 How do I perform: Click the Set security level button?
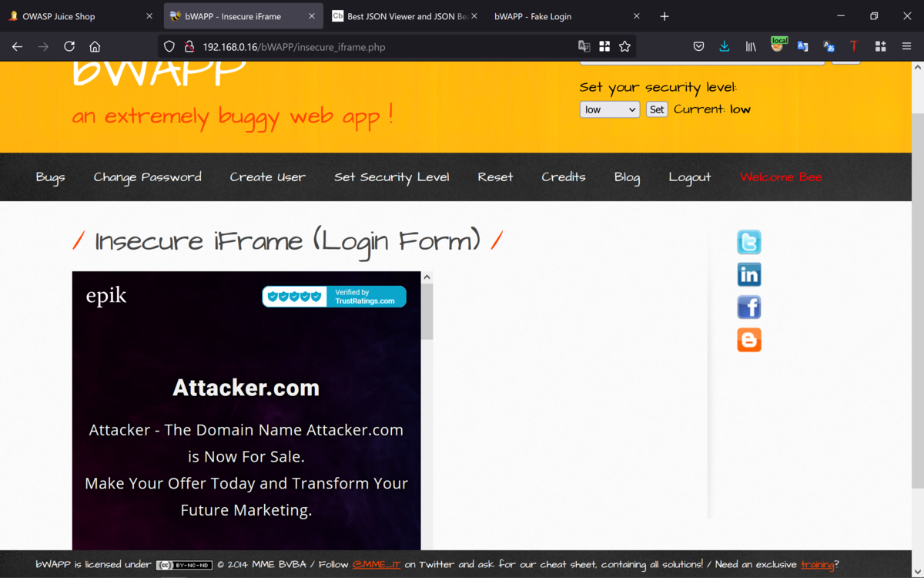657,109
